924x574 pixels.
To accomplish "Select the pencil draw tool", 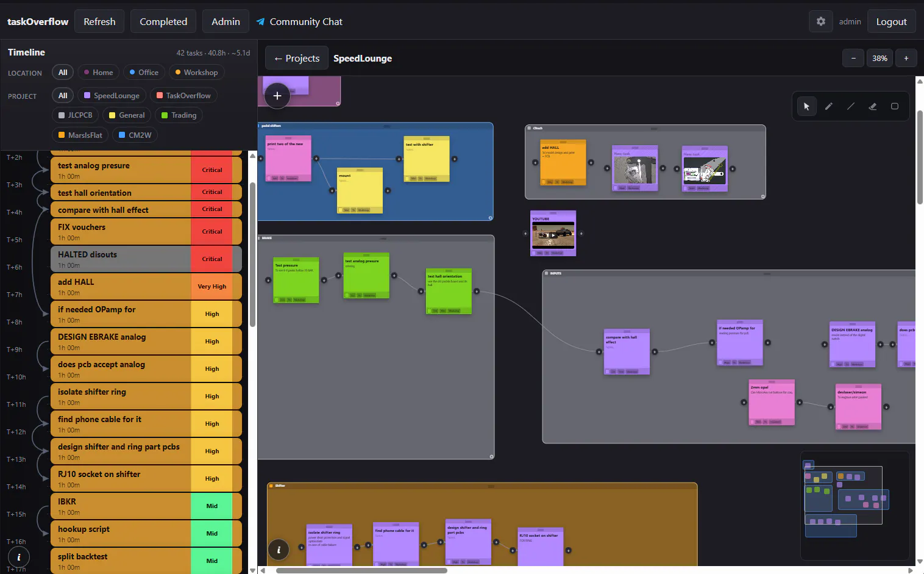I will click(828, 106).
